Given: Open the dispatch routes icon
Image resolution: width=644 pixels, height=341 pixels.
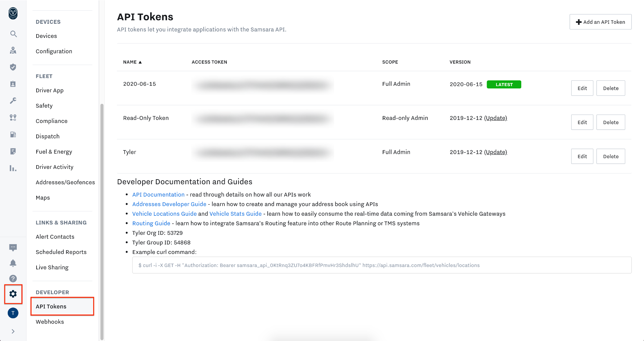Looking at the screenshot, I should tap(13, 118).
